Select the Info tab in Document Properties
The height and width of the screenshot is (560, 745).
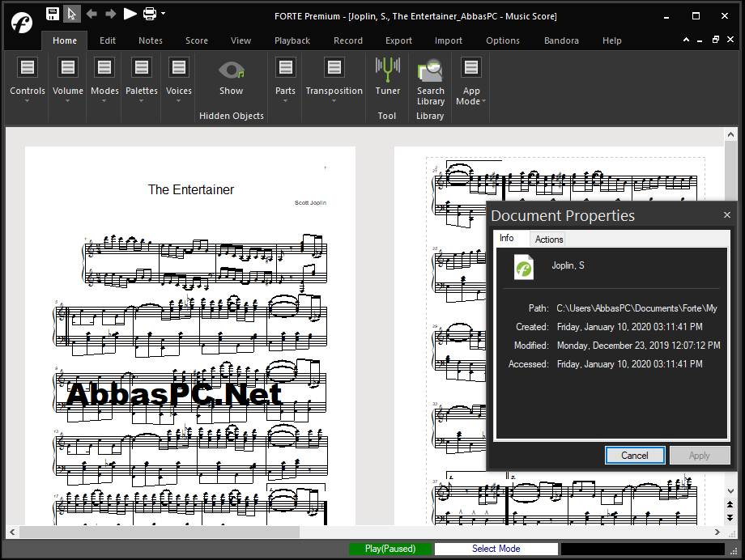click(506, 238)
